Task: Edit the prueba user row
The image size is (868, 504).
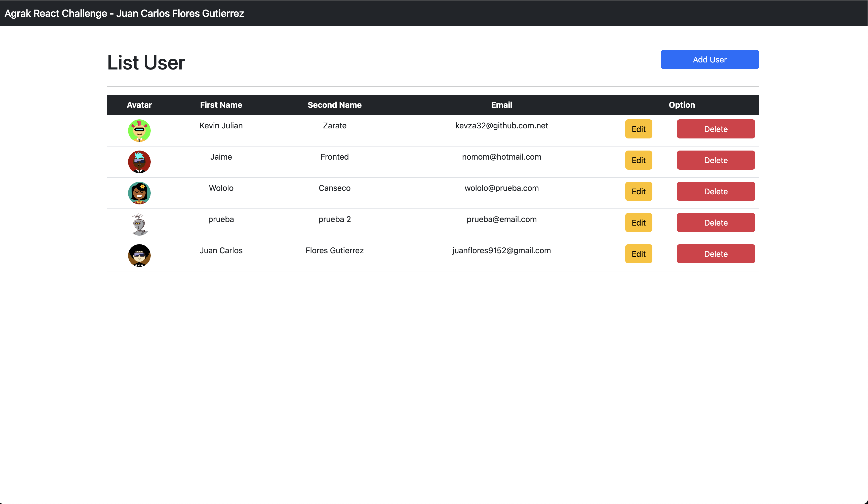Action: point(638,223)
